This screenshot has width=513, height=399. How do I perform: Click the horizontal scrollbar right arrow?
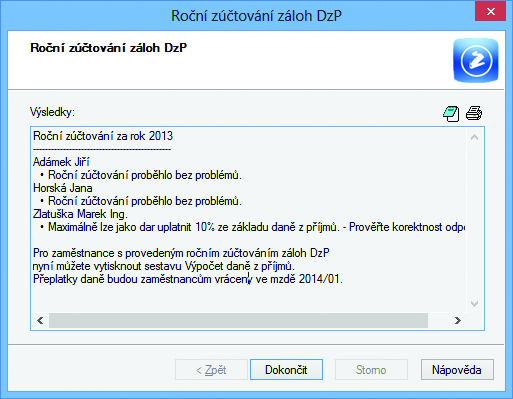pyautogui.click(x=458, y=320)
